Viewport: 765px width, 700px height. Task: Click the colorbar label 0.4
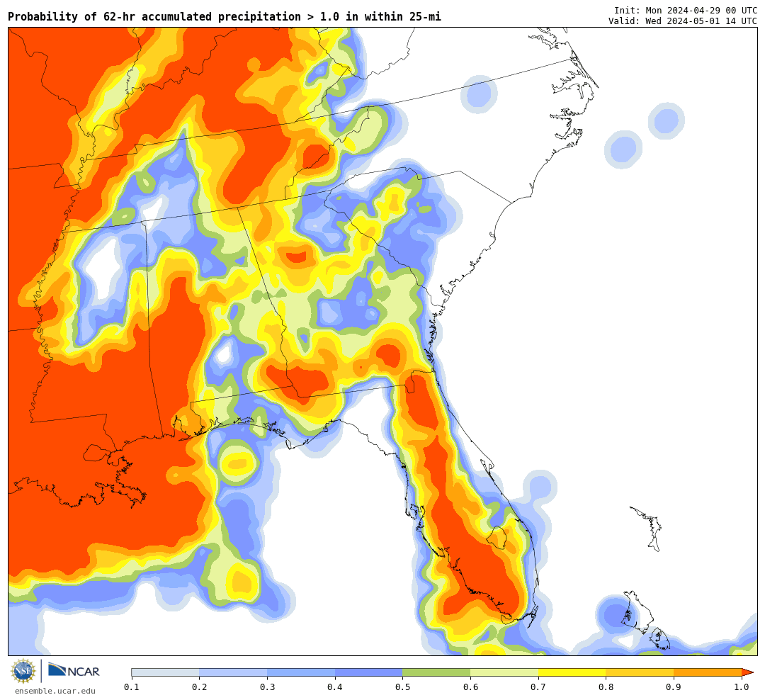(335, 687)
